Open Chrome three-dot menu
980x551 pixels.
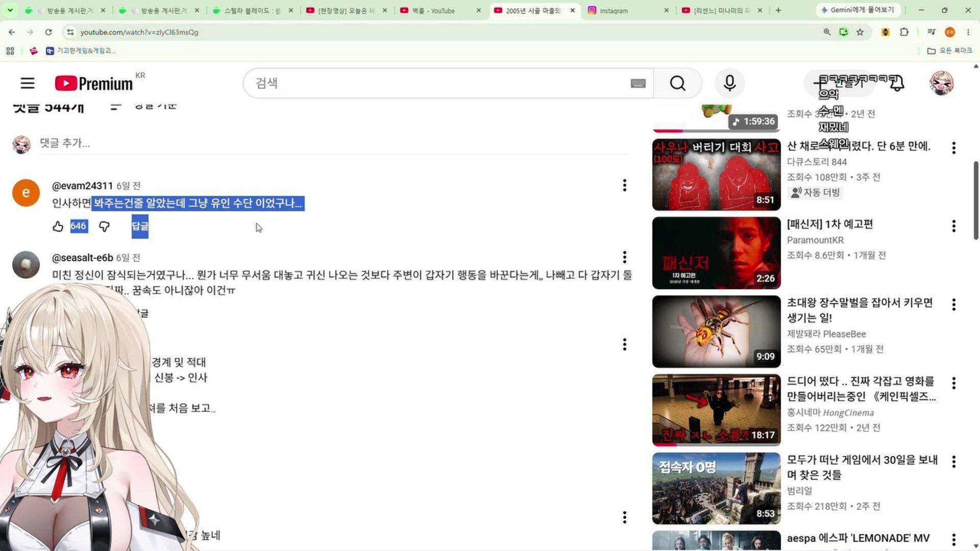[x=968, y=32]
